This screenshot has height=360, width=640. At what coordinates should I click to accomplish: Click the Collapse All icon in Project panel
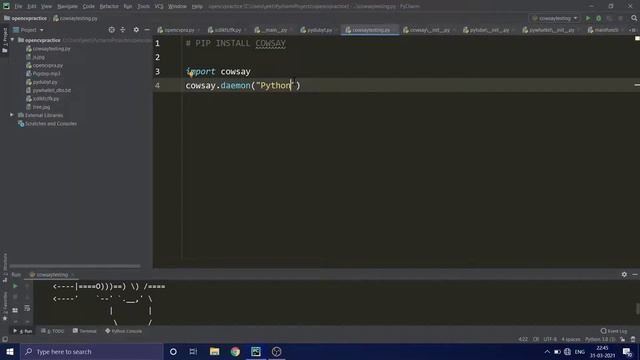pos(122,30)
